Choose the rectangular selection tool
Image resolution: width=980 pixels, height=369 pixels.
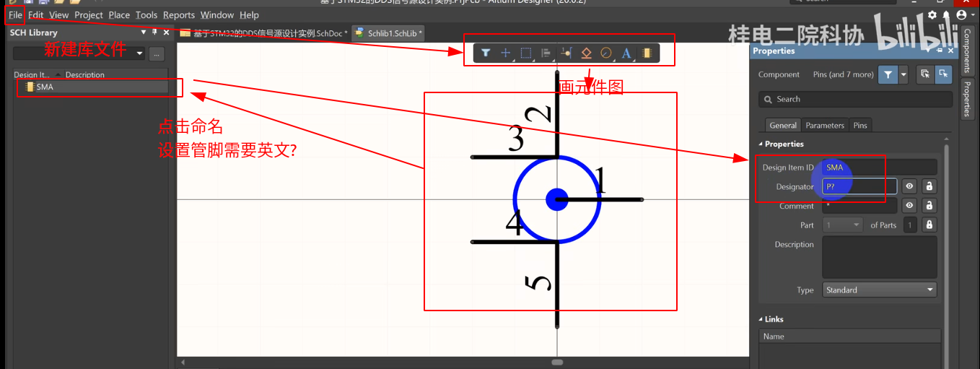pos(526,53)
